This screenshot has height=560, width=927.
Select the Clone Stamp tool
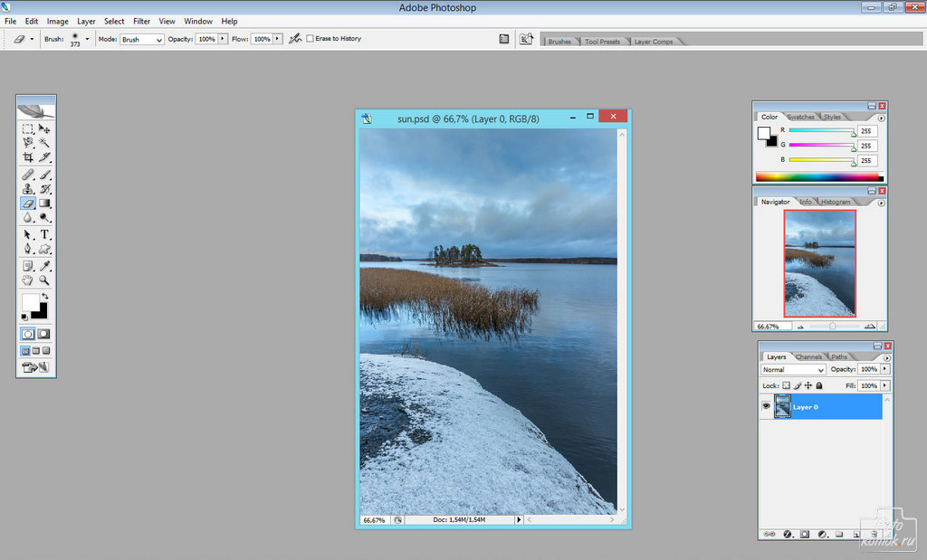pyautogui.click(x=28, y=189)
